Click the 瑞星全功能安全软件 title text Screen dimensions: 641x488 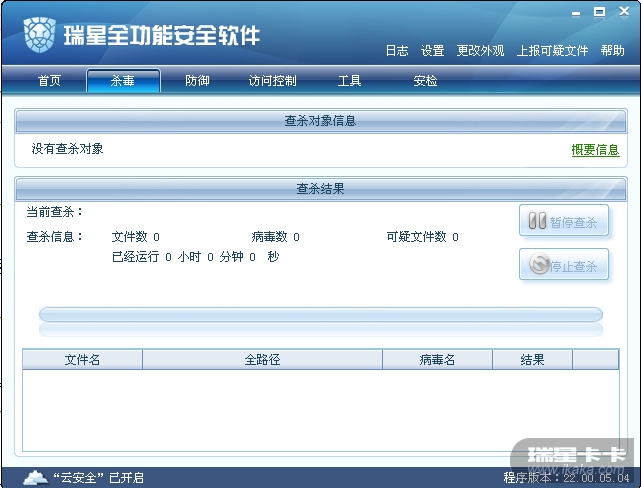coord(162,35)
